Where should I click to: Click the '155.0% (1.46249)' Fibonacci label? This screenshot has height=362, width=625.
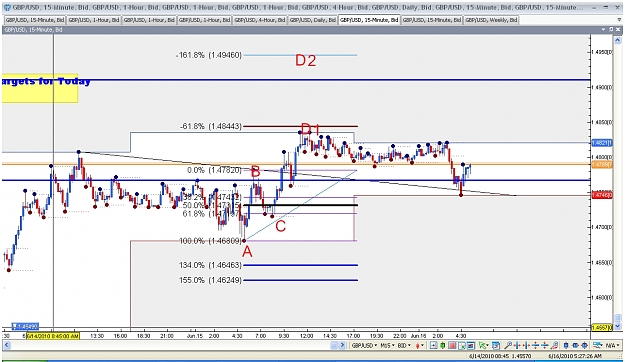210,280
